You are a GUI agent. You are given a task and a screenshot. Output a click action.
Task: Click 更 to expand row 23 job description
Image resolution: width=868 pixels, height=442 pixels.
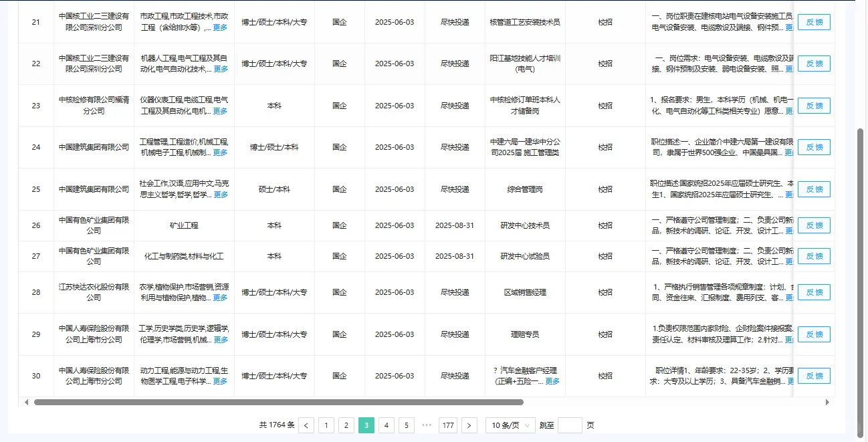(x=790, y=111)
